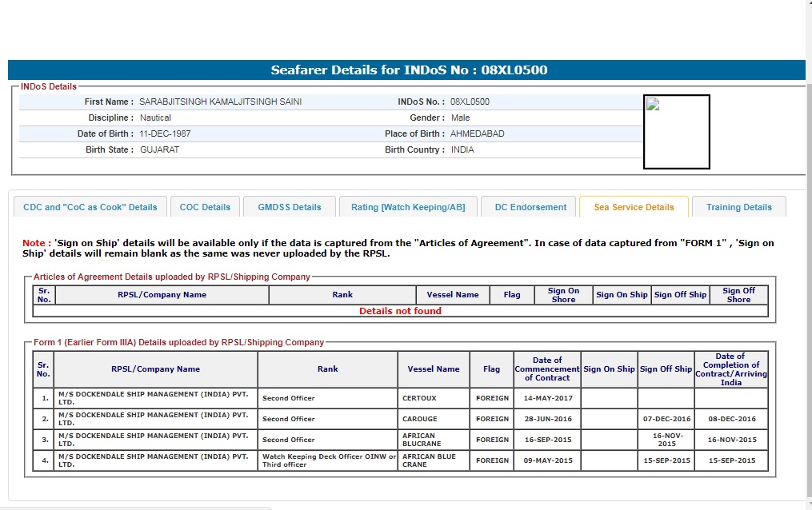Select the Rating [Watch Keeping/AB] tab

pos(407,207)
